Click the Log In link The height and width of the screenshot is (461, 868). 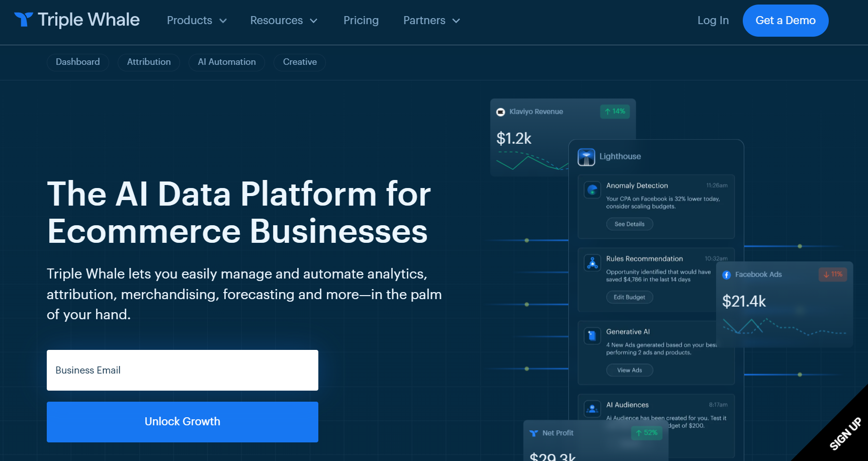[713, 21]
